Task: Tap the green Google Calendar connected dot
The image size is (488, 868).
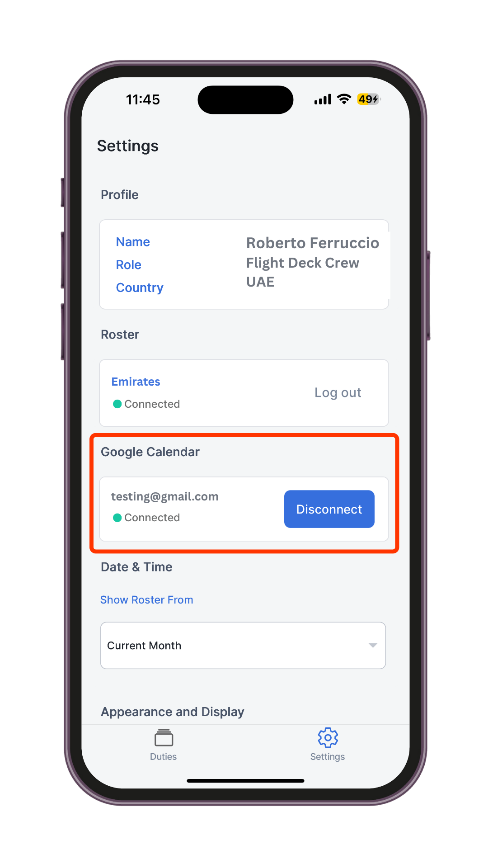Action: (x=117, y=518)
